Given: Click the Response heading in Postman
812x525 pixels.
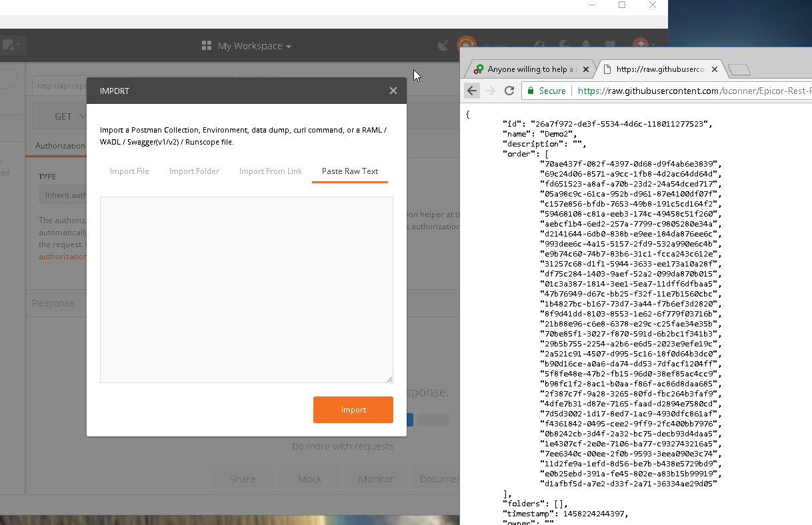Looking at the screenshot, I should 53,303.
